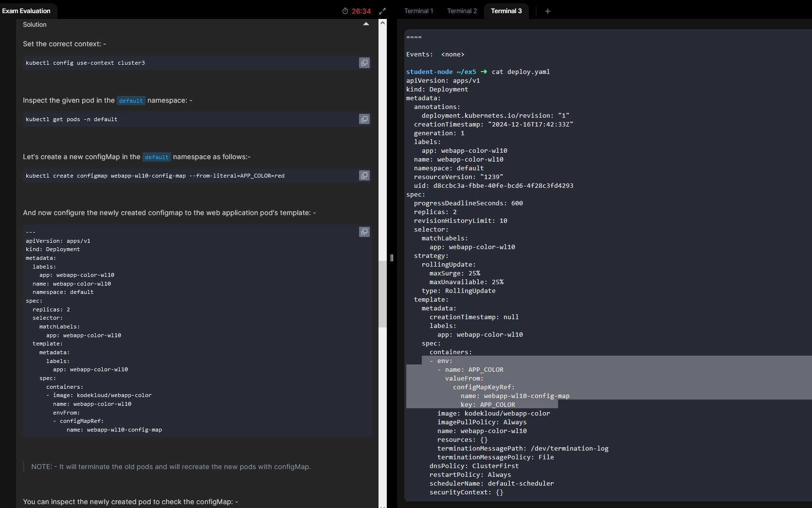
Task: Click the solution panel scrollbar thumb
Action: 382,294
